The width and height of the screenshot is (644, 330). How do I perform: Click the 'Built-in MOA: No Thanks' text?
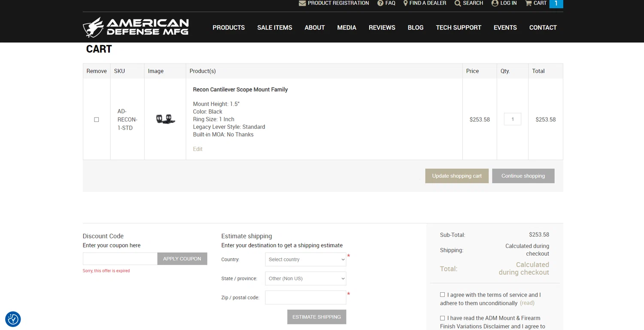coord(223,134)
